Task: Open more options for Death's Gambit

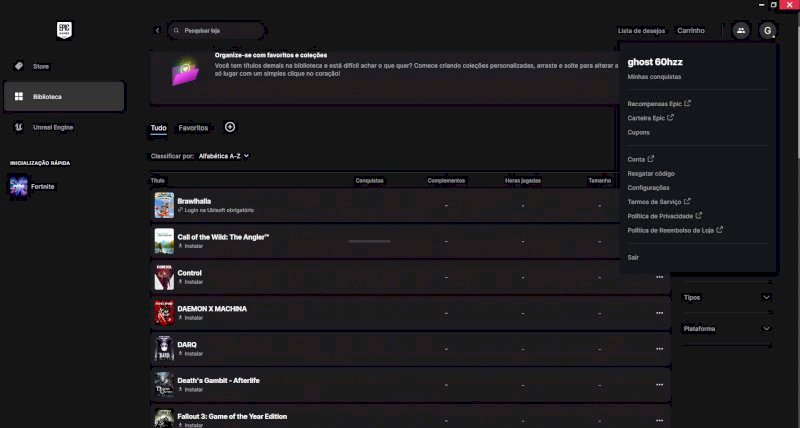Action: point(660,385)
